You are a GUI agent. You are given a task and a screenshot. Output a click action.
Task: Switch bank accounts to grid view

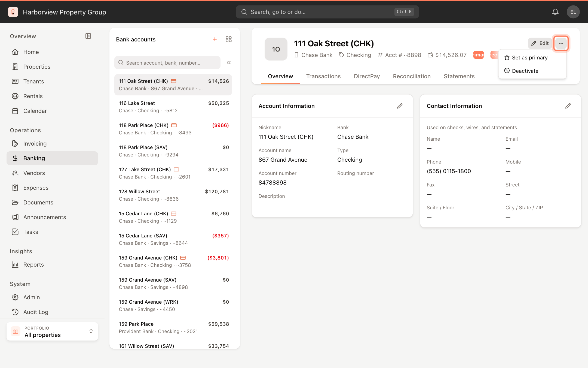click(x=229, y=40)
